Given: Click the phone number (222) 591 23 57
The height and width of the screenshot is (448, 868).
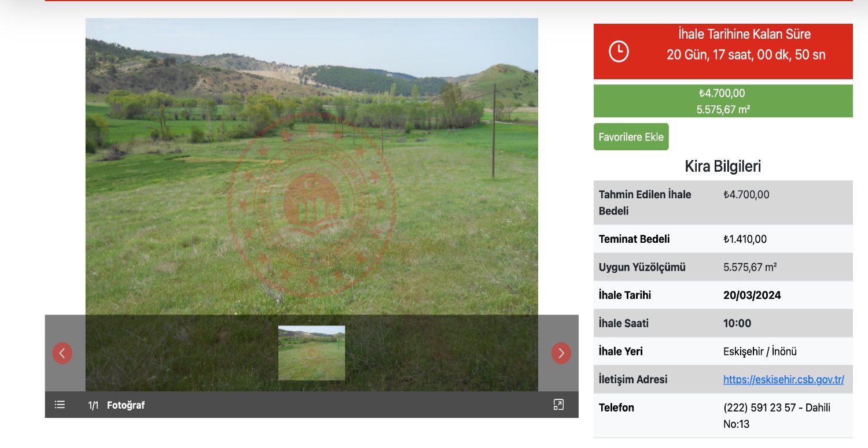Looking at the screenshot, I should click(x=759, y=408).
